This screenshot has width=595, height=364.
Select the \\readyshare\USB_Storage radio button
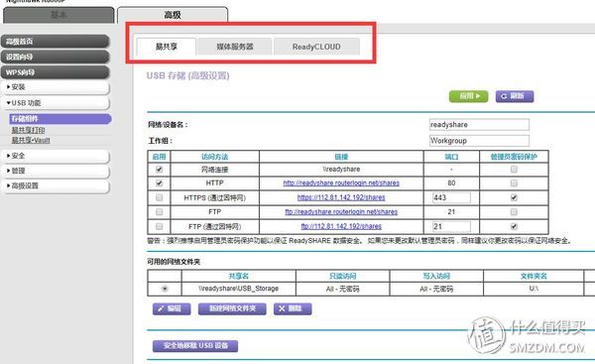coord(165,289)
